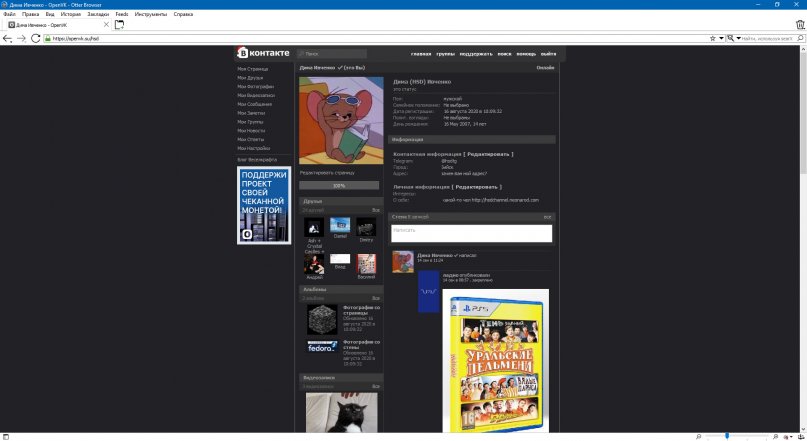Show all friends with Все link

(x=376, y=210)
